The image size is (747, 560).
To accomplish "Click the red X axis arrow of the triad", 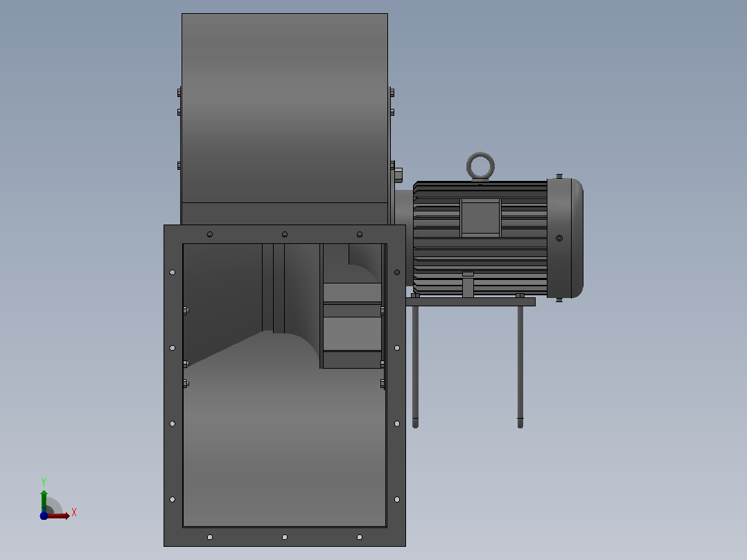I will click(58, 516).
